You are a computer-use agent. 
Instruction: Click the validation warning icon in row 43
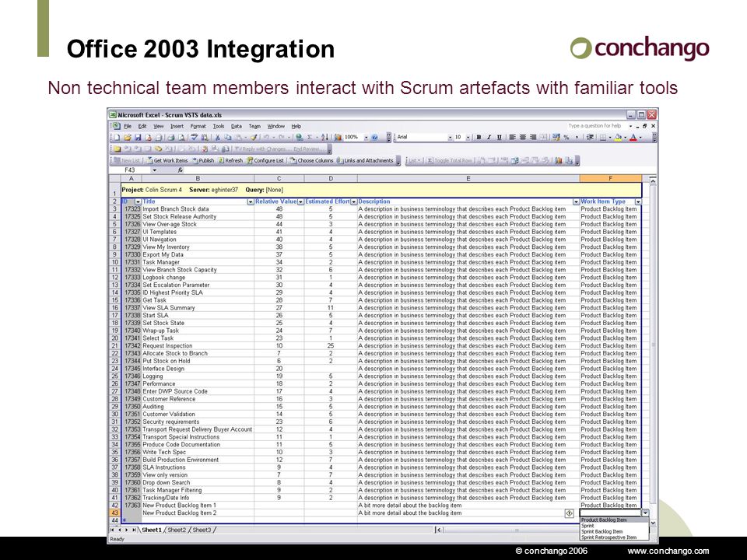570,513
